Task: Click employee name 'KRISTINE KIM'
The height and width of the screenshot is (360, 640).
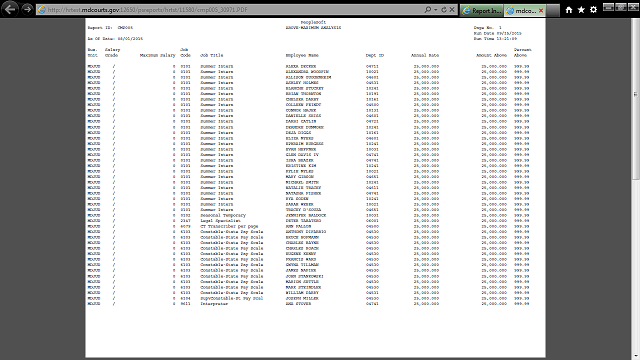Action: [301, 166]
